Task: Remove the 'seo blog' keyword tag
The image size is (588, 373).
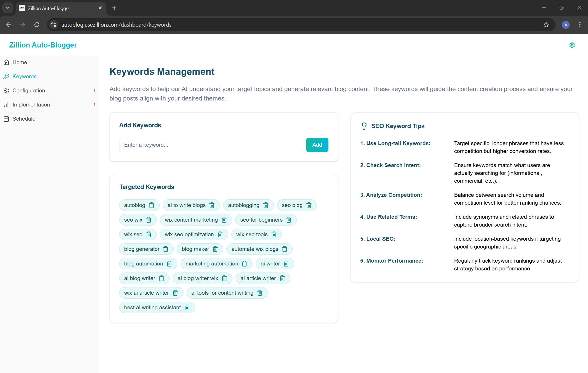Action: [x=309, y=205]
